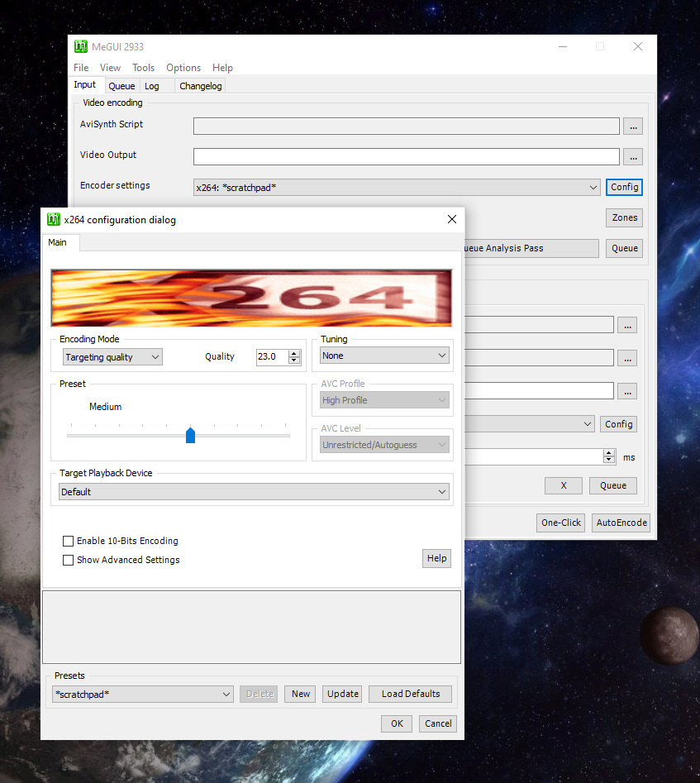700x783 pixels.
Task: Browse for the Video Output location
Action: point(633,157)
